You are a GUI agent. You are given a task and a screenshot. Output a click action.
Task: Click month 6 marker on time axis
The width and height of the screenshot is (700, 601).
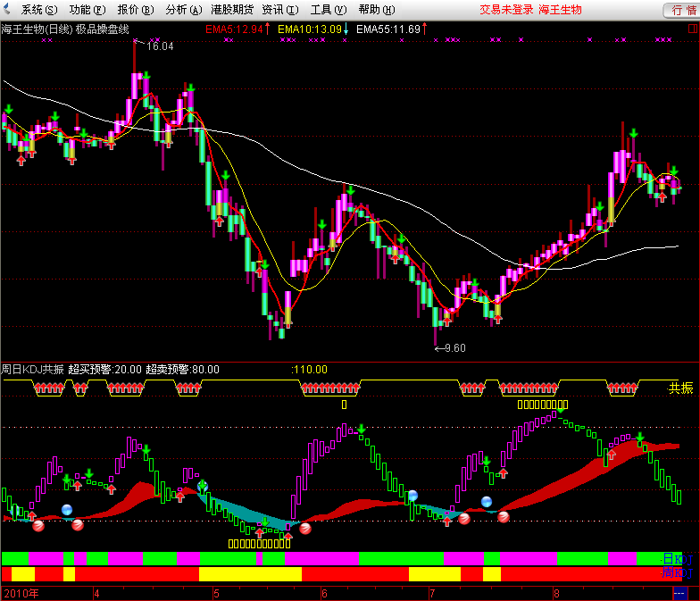[x=325, y=593]
